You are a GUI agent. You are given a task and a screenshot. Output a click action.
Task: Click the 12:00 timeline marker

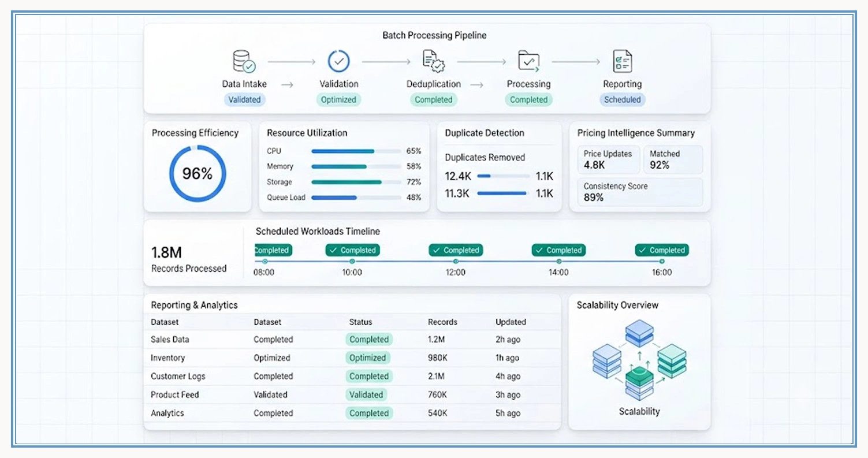[456, 262]
